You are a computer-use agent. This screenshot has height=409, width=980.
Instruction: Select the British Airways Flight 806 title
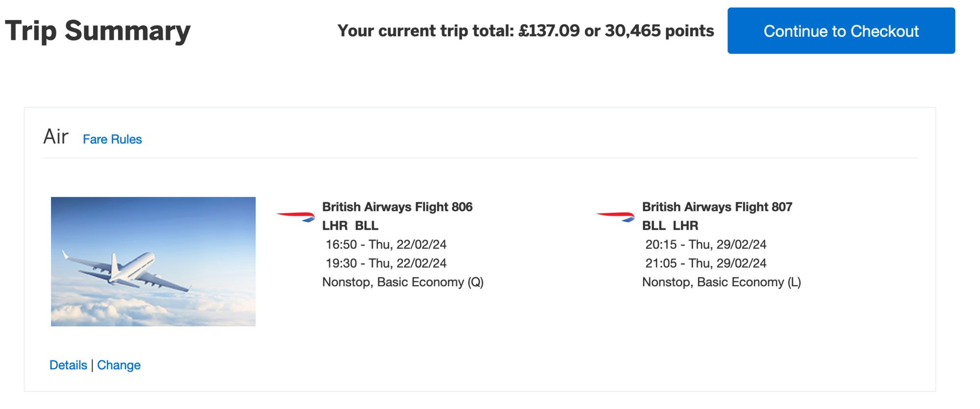(x=397, y=207)
